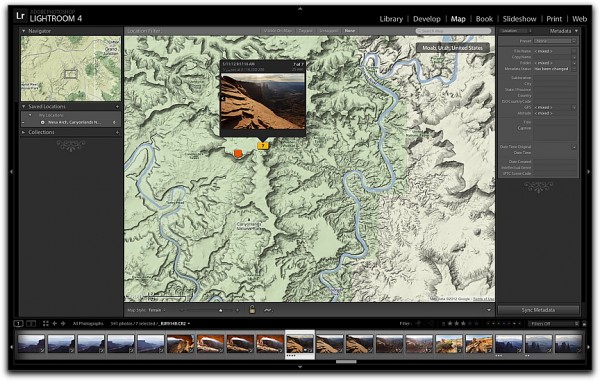Filter by third star rating
600x381 pixels.
point(463,324)
